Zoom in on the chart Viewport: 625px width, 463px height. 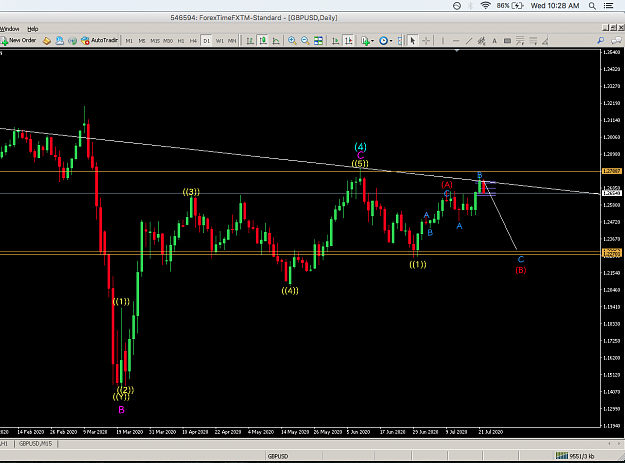292,41
